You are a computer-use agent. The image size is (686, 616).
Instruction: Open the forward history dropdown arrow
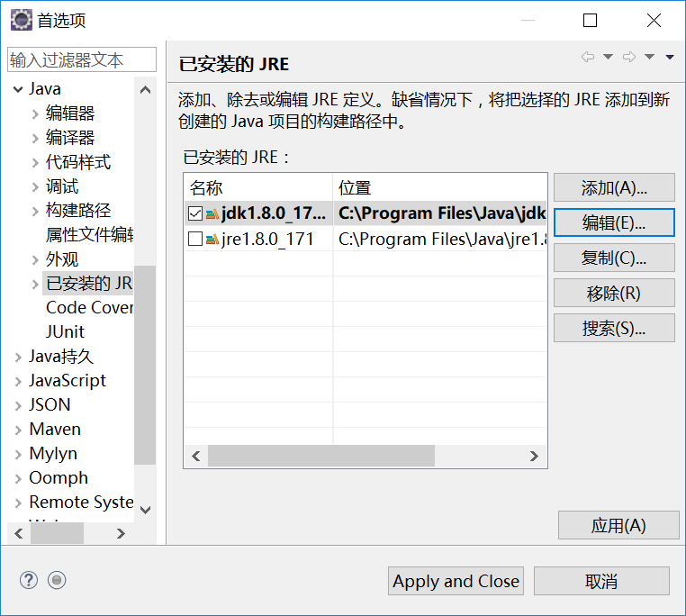click(649, 57)
